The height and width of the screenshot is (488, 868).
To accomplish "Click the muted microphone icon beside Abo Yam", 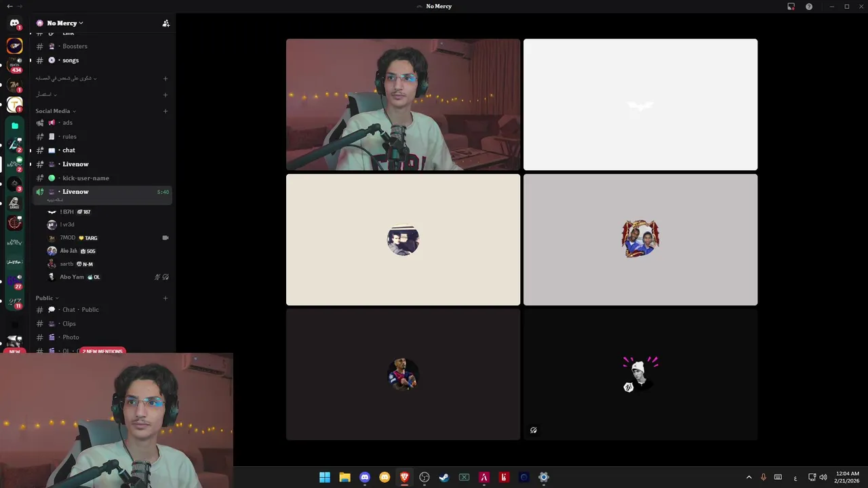I will click(157, 277).
